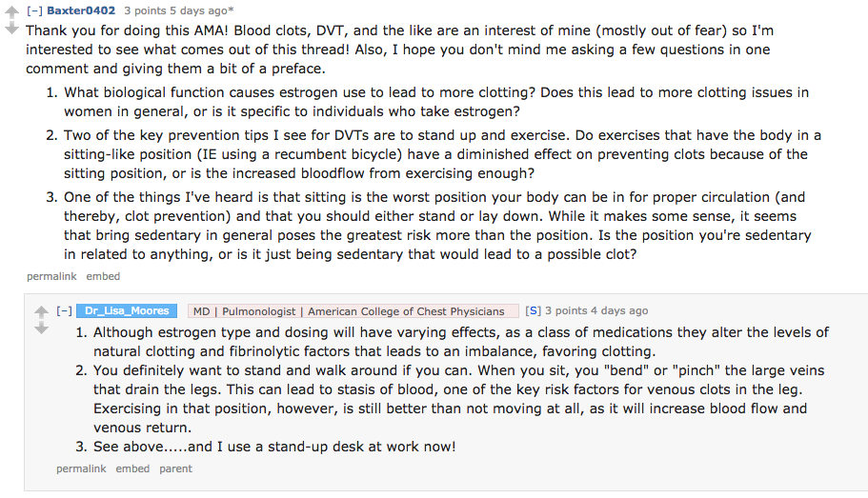Open permalink for Dr_Lisa_Moores' reply
This screenshot has width=868, height=498.
coord(81,468)
